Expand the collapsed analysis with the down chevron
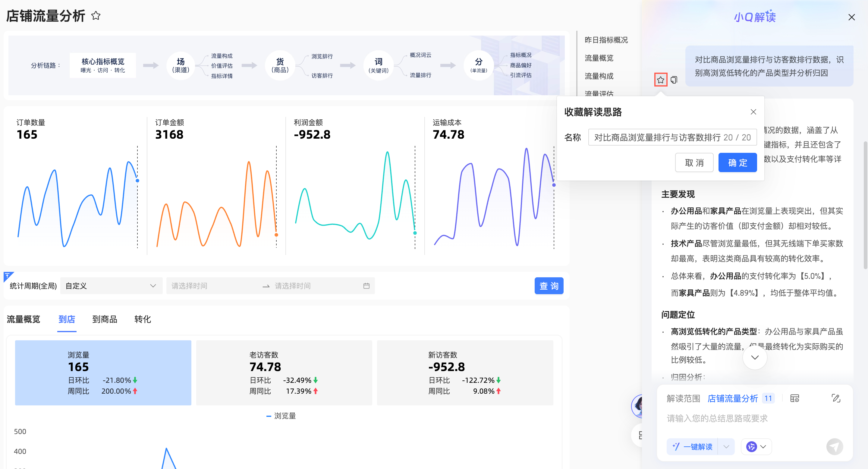Screen dimensions: 868x469 click(755, 358)
